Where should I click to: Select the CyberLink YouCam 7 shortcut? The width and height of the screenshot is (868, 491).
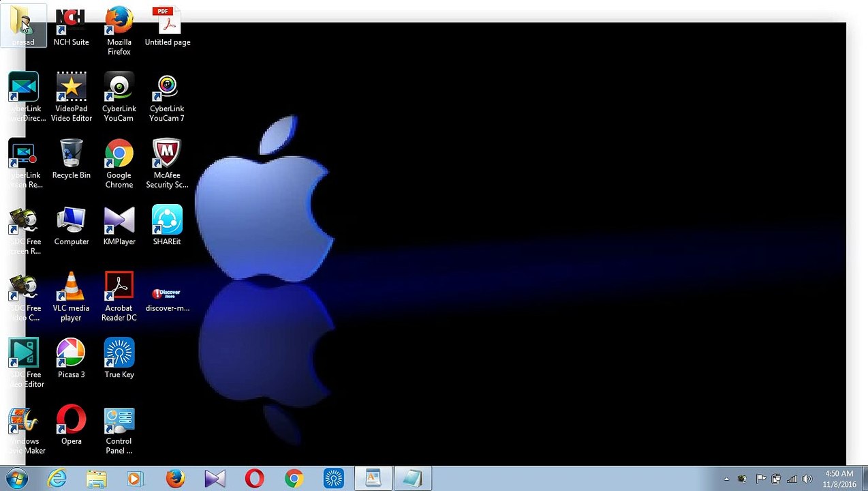pyautogui.click(x=167, y=97)
